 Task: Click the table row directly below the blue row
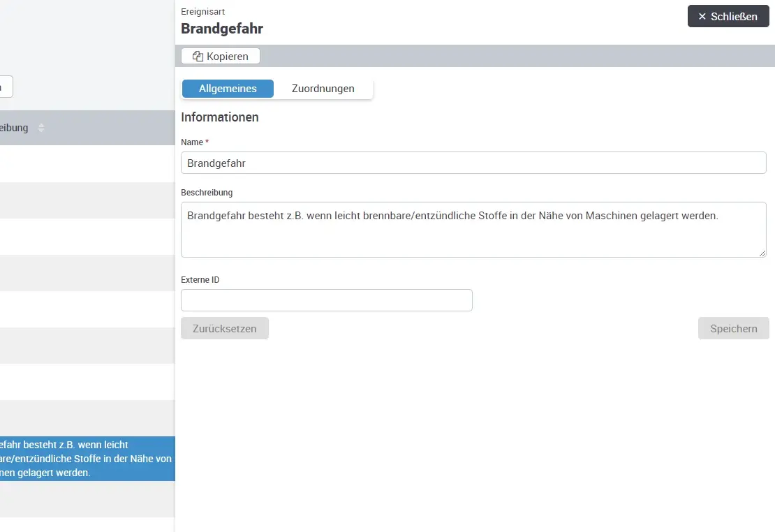pyautogui.click(x=87, y=499)
